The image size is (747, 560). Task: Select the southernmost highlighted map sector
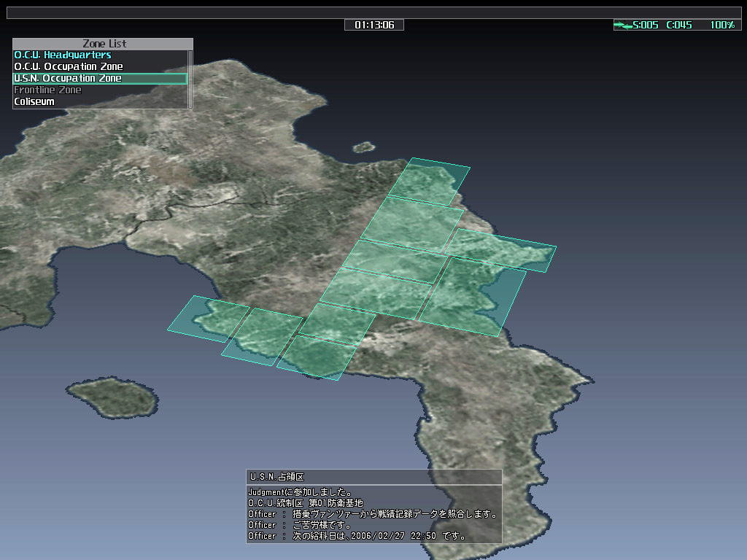[x=316, y=357]
